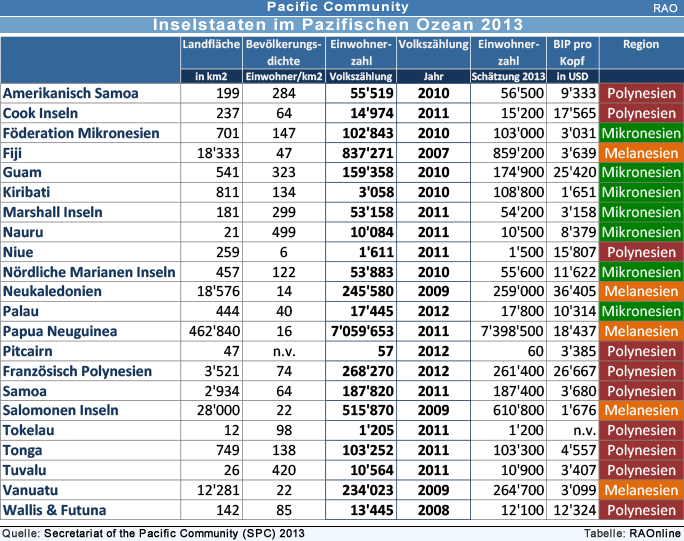The height and width of the screenshot is (541, 684).
Task: Click the Landfläche column header
Action: tap(211, 45)
